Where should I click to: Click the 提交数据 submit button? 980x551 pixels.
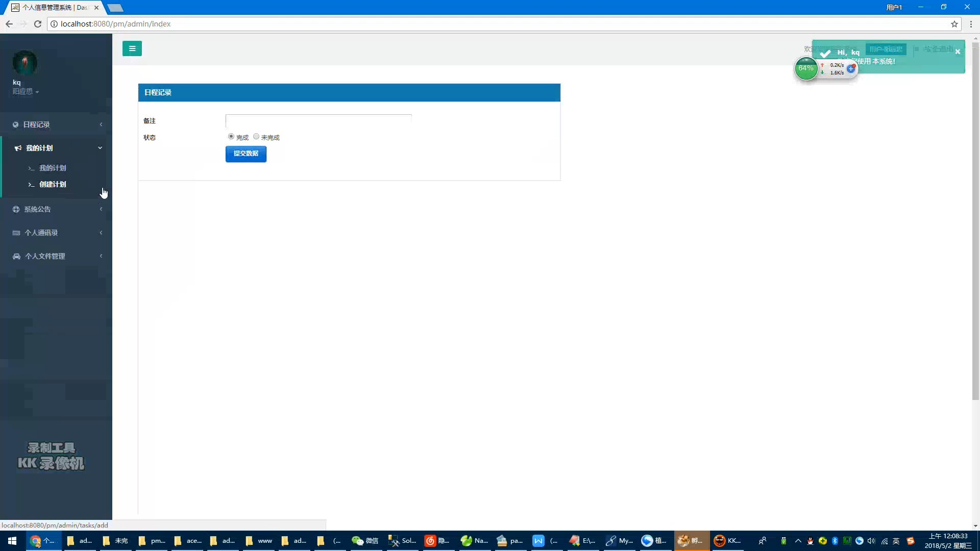[246, 154]
